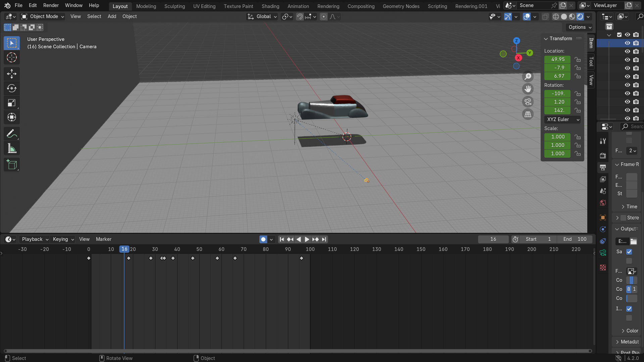The image size is (644, 362).
Task: Switch to material preview shading
Action: (x=572, y=16)
